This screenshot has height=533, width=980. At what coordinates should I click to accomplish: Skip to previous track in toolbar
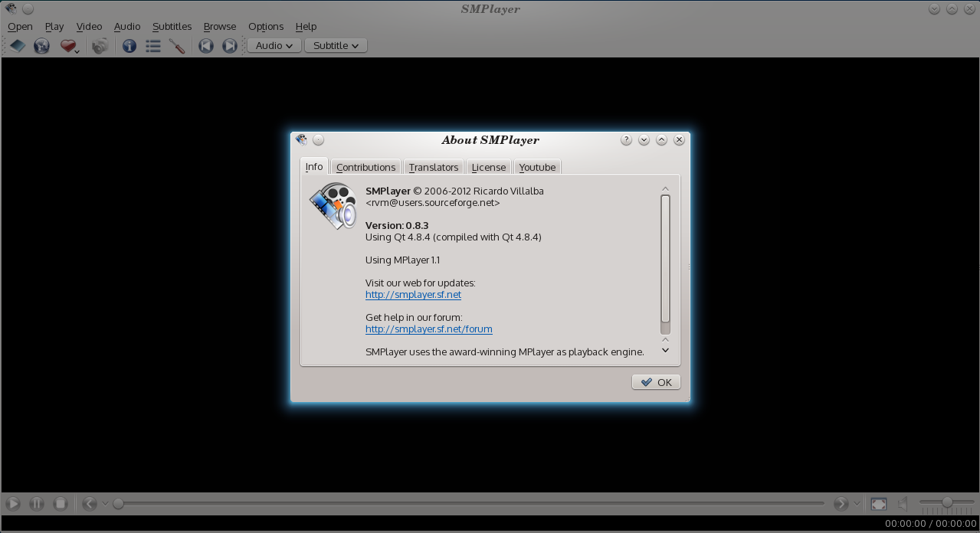pos(205,46)
